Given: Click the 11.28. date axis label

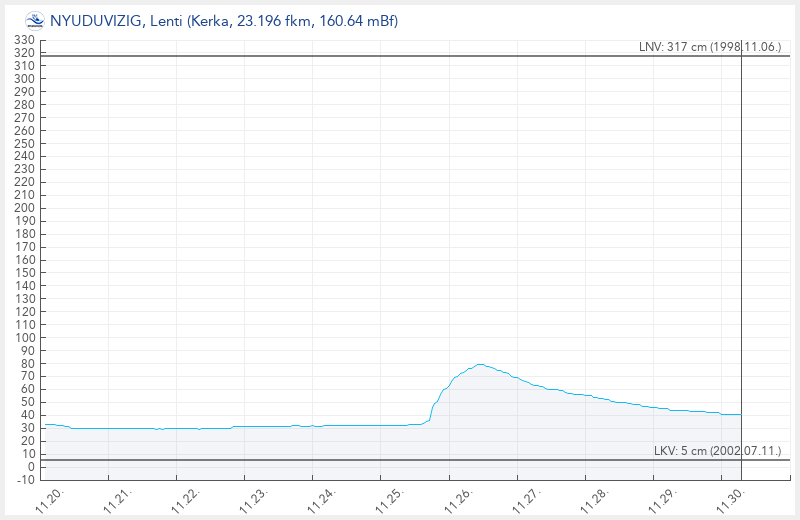Looking at the screenshot, I should click(594, 499).
